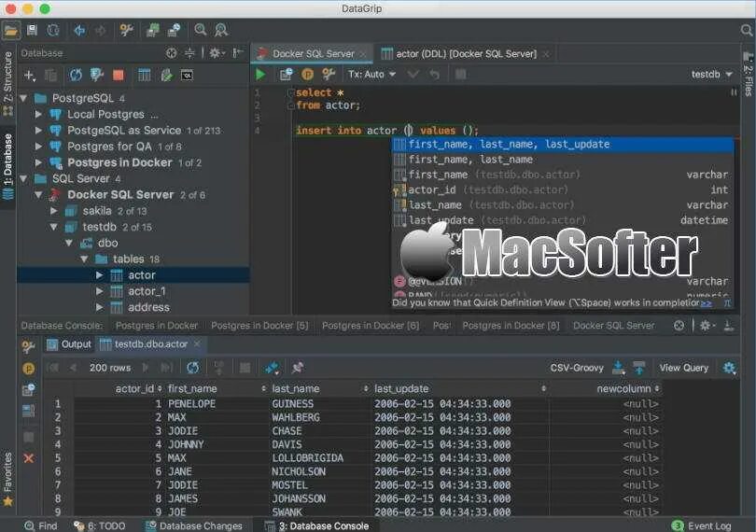Collapse the PostgreSQL folder

point(23,98)
